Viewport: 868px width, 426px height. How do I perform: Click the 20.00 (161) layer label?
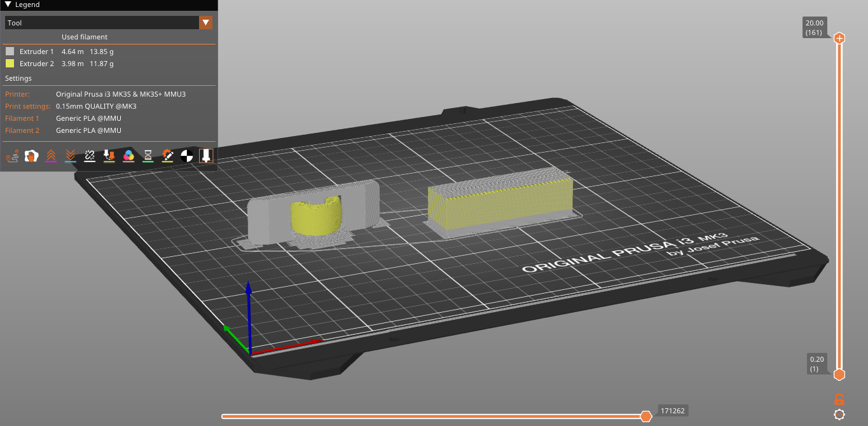pyautogui.click(x=815, y=27)
